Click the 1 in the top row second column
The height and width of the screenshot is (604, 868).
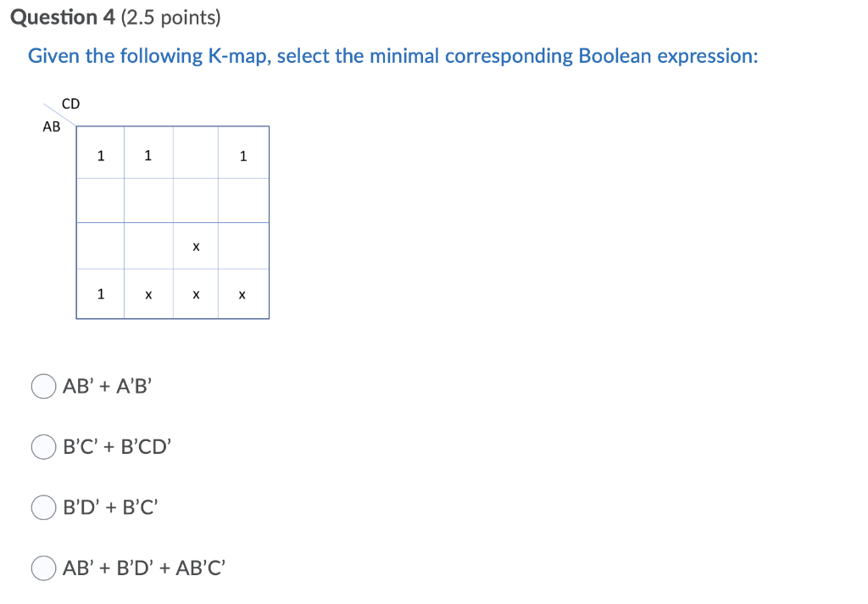[x=148, y=155]
